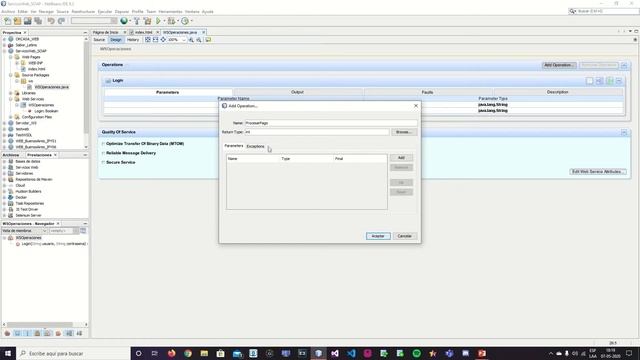Toggle the Secure Service checkbox
This screenshot has width=640, height=360.
103,162
